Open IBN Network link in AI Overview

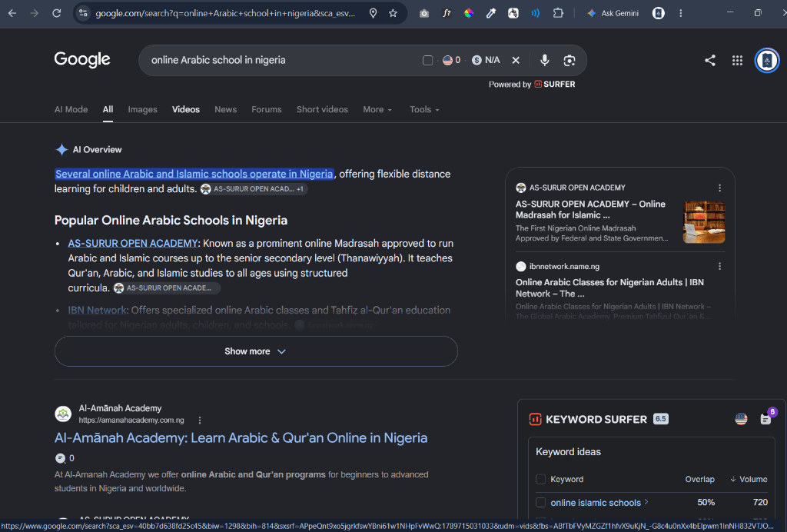pyautogui.click(x=97, y=310)
